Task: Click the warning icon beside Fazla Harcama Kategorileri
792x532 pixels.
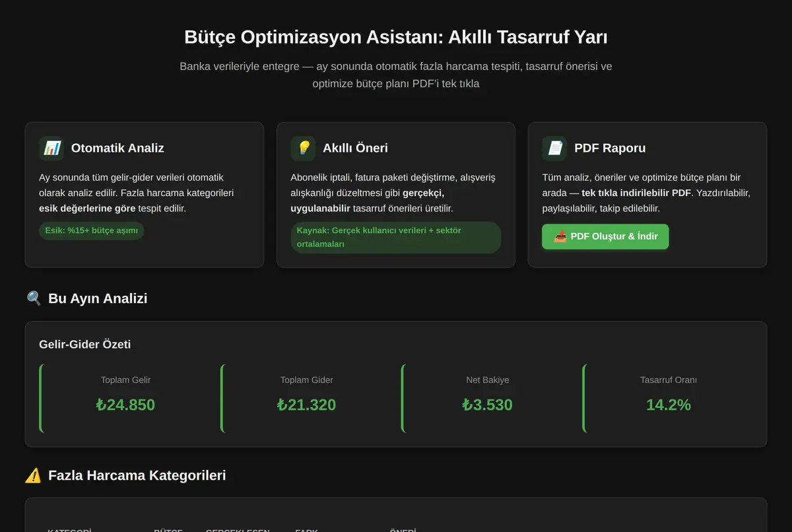Action: pyautogui.click(x=33, y=475)
